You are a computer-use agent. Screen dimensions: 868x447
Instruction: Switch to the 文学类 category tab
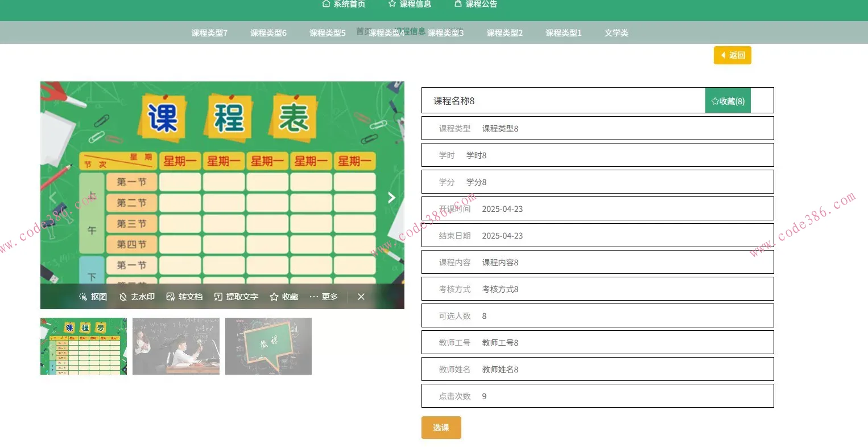617,32
